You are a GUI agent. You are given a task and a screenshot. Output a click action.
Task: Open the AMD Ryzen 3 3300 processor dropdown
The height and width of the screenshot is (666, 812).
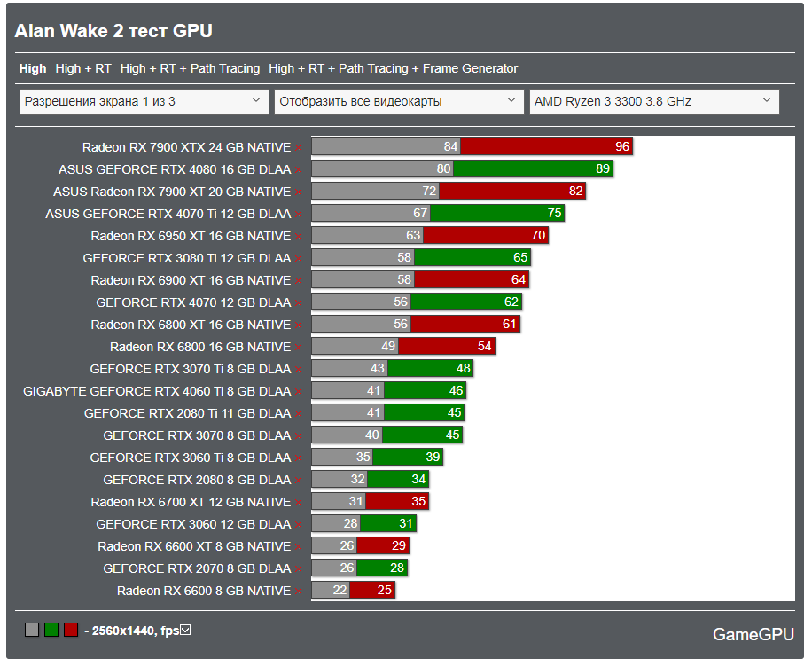(x=654, y=101)
